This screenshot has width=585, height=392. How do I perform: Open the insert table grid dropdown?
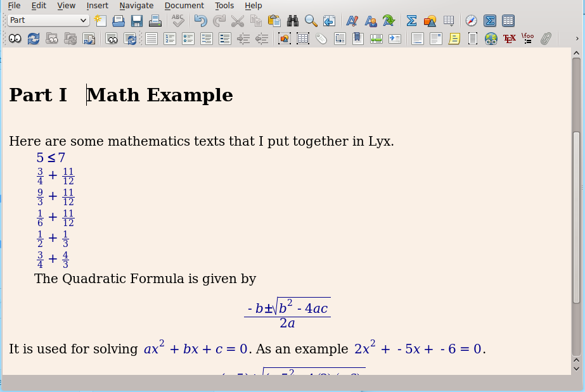pos(449,20)
